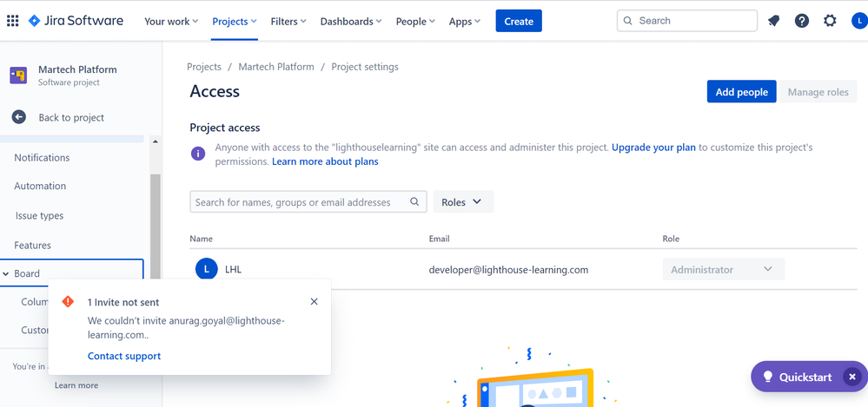Click the Create button

519,21
